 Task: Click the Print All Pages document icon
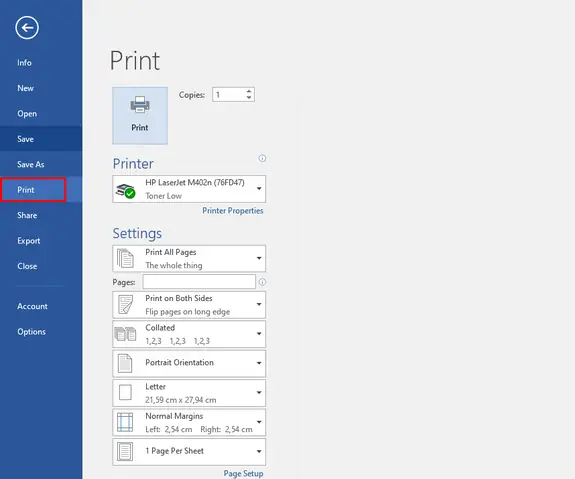coord(125,258)
